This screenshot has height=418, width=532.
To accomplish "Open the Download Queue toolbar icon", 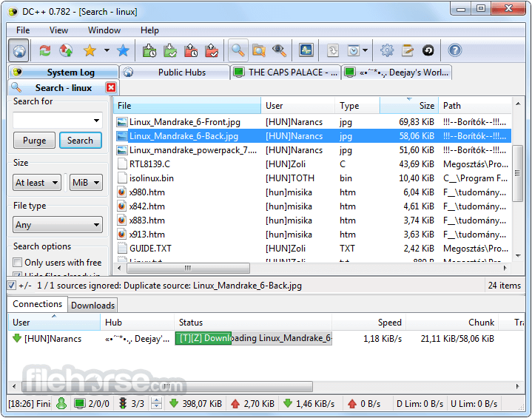I will click(x=149, y=51).
